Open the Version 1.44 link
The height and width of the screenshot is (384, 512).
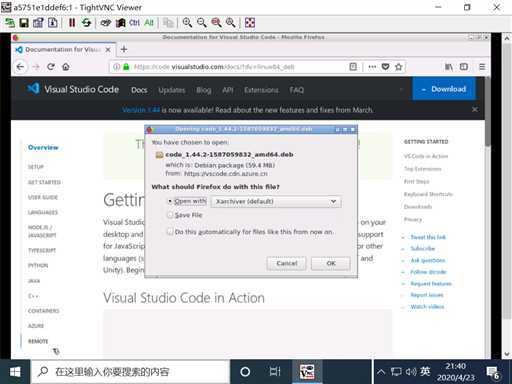pyautogui.click(x=141, y=110)
